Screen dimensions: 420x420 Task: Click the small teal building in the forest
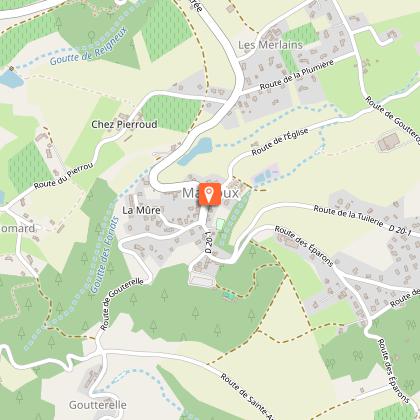(229, 295)
